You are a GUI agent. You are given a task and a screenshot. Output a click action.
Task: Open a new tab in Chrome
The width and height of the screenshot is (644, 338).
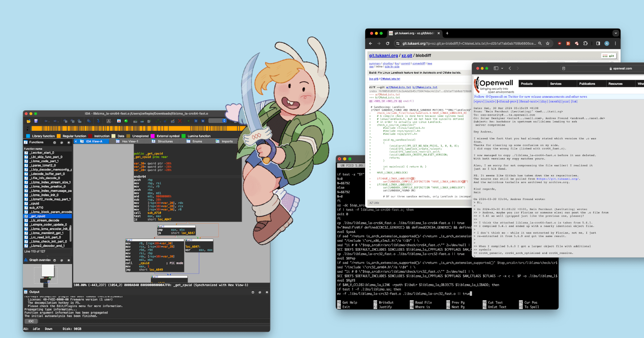tap(447, 33)
